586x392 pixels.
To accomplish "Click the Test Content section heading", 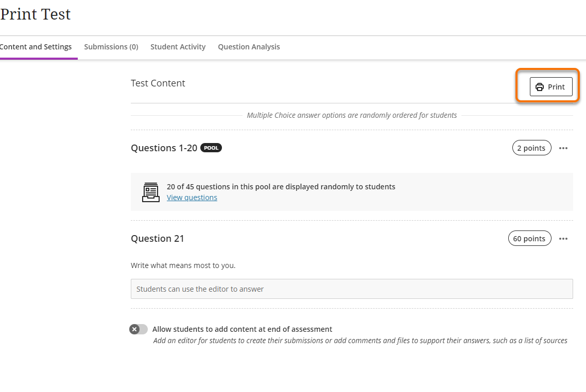I will click(x=158, y=83).
